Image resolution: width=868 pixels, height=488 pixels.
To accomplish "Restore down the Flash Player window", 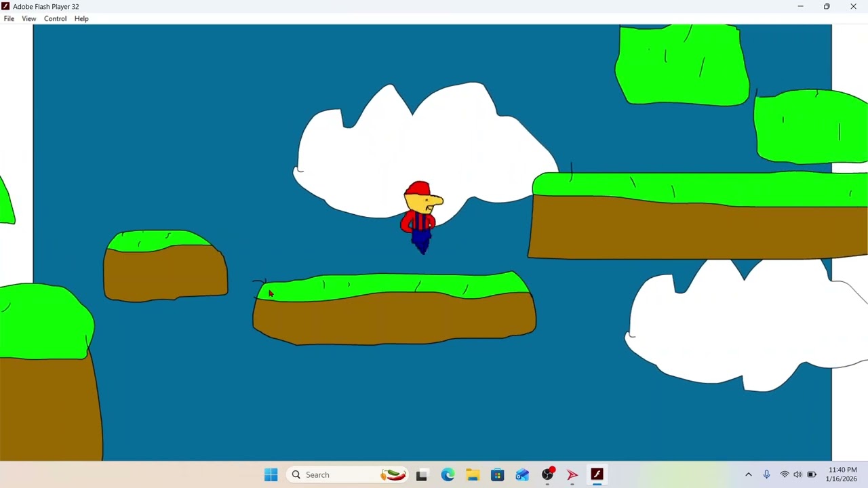I will [827, 6].
